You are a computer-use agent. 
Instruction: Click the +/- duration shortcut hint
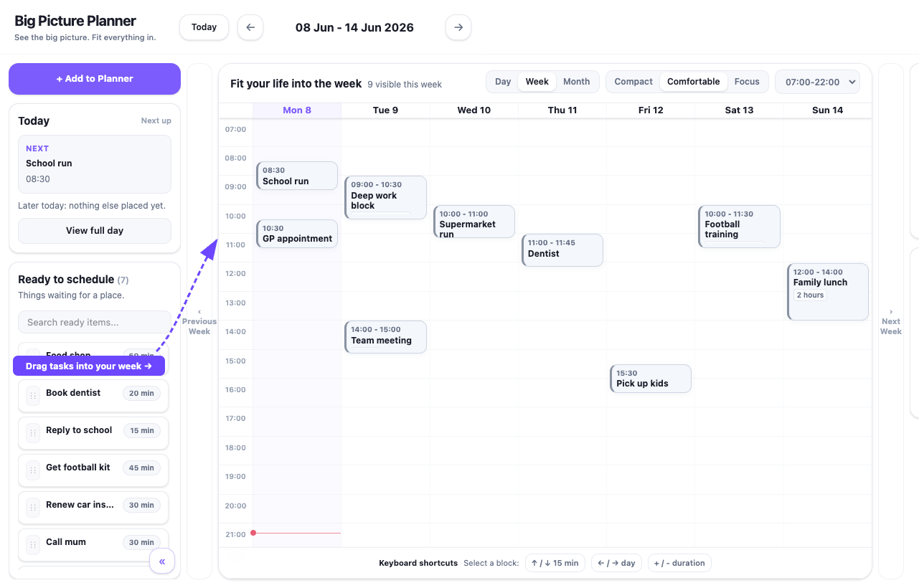pos(679,563)
